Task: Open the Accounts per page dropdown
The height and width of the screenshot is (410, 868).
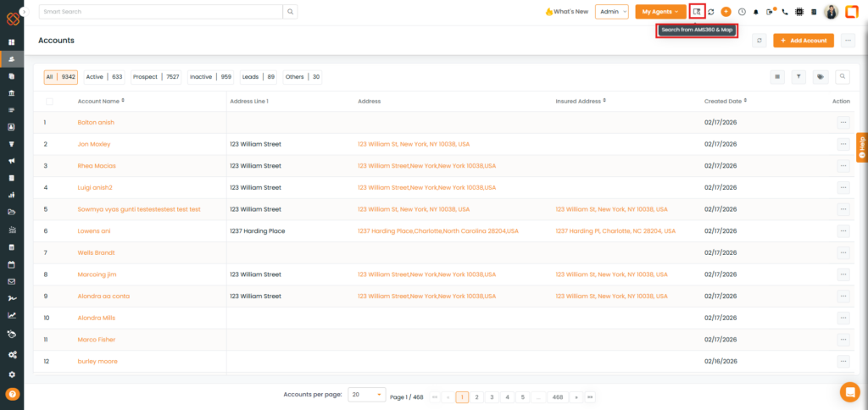Action: coord(366,396)
